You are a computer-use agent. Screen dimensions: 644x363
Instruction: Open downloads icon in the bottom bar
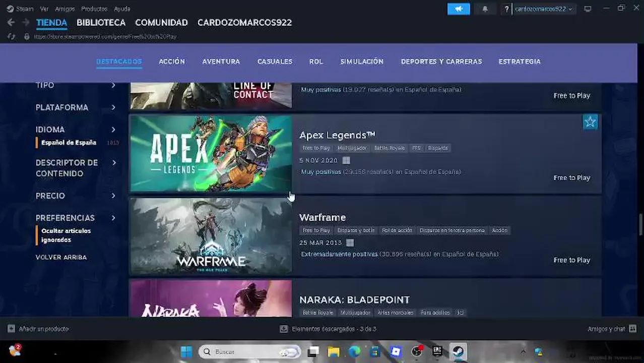pyautogui.click(x=284, y=329)
